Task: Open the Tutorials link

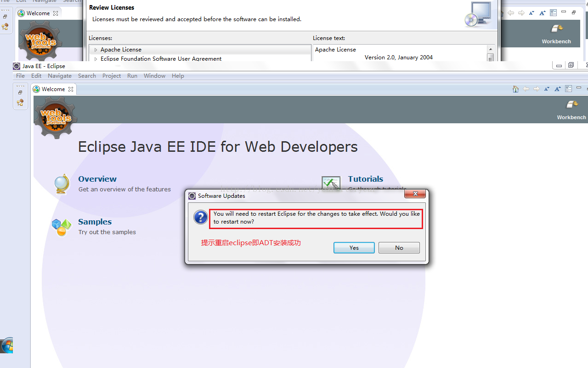Action: click(366, 179)
